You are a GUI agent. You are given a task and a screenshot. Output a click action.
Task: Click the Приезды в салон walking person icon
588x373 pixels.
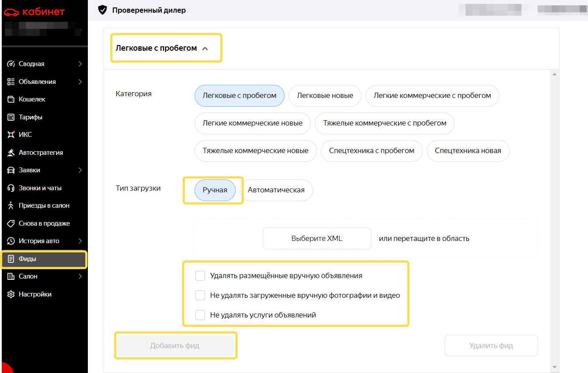(11, 206)
